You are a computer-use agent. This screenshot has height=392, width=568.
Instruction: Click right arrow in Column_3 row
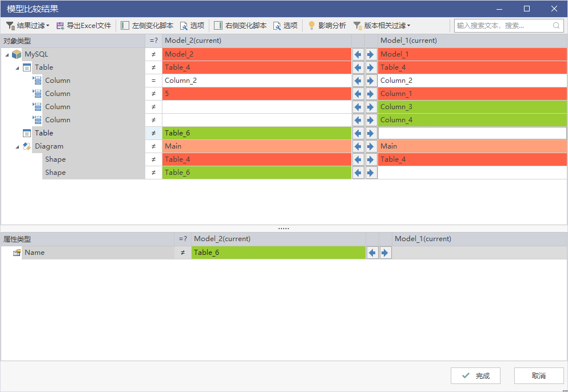(x=370, y=107)
